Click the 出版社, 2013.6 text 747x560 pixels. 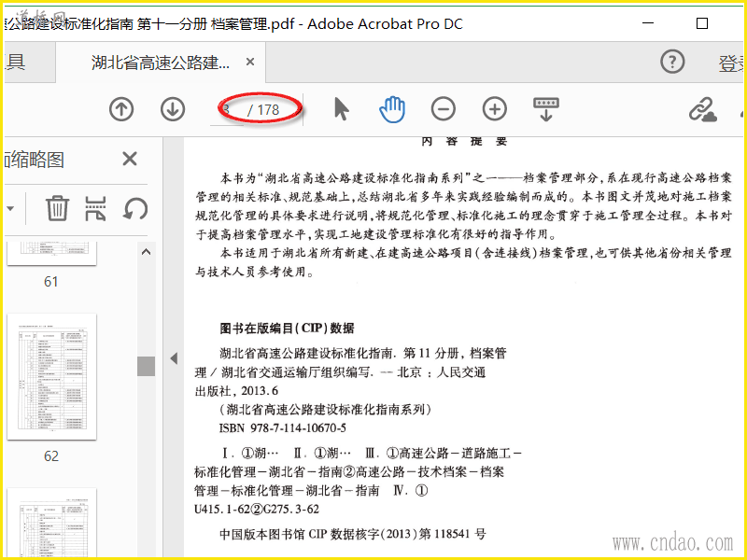pyautogui.click(x=236, y=391)
